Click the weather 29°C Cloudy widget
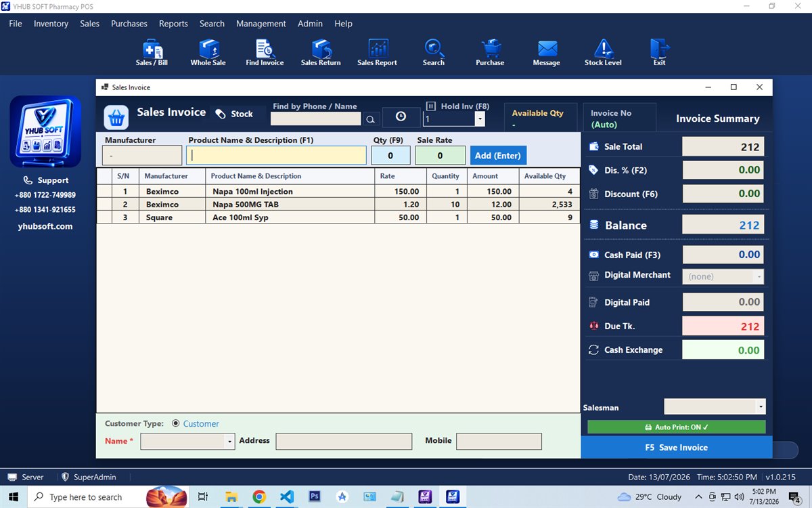812x508 pixels. [x=650, y=496]
